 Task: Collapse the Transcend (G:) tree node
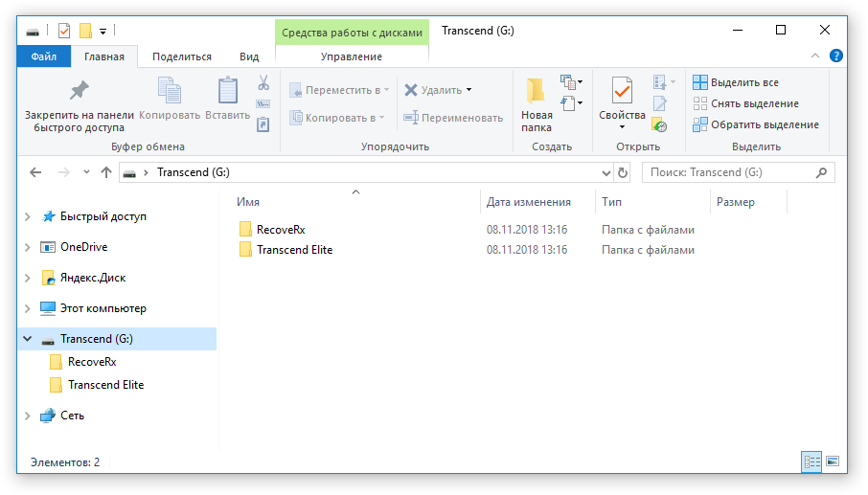pyautogui.click(x=27, y=339)
